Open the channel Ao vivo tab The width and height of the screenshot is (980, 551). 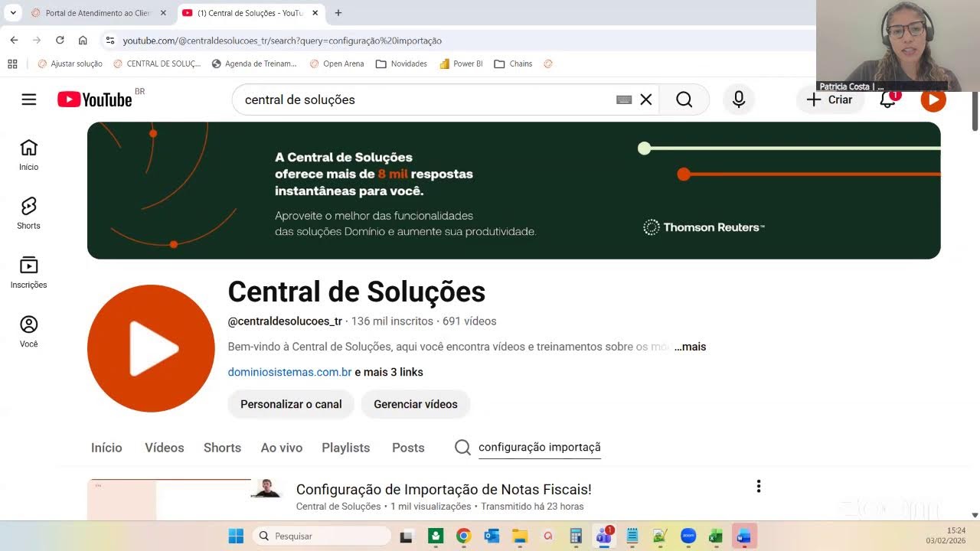282,448
